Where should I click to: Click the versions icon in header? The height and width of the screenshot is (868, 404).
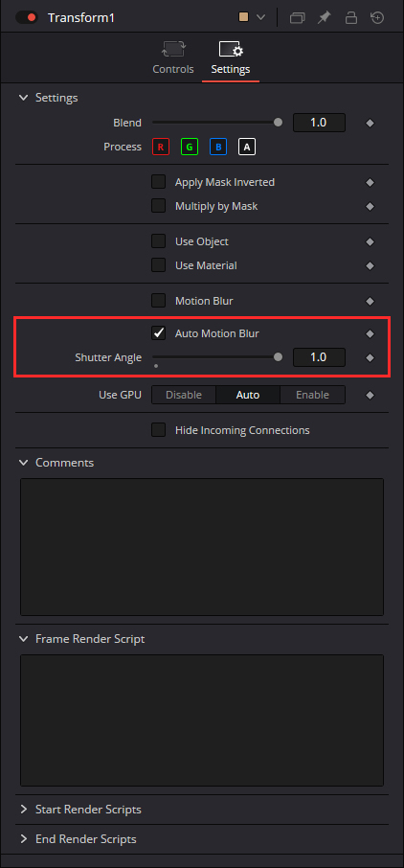297,17
